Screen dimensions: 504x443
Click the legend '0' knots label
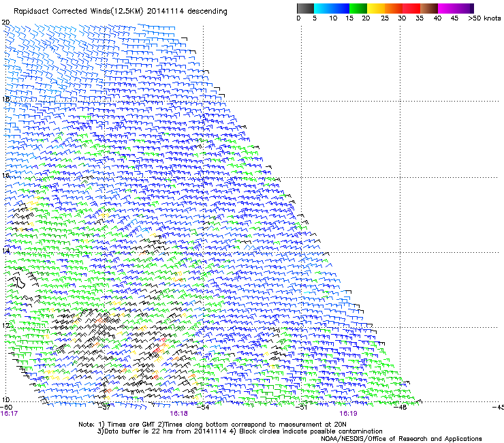(x=298, y=18)
